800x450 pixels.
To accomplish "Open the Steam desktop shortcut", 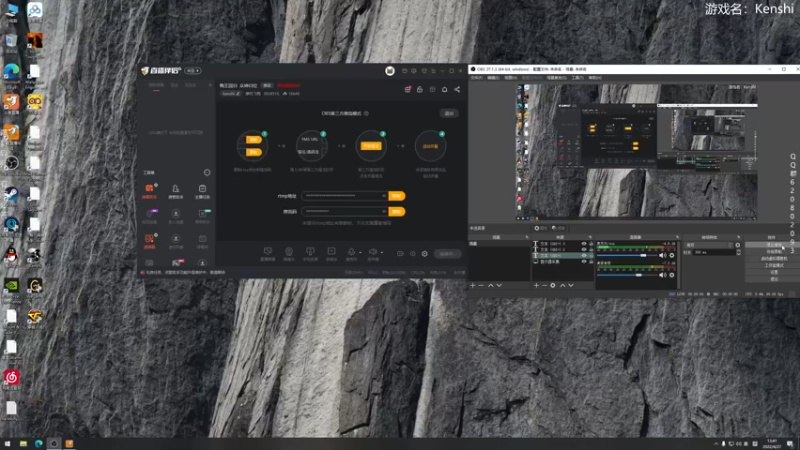I will click(x=11, y=194).
